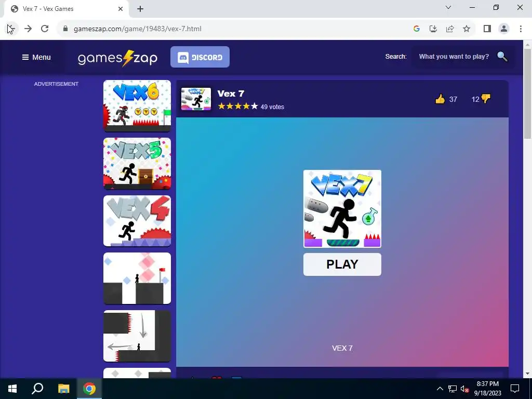Open the Windows Start menu

(x=12, y=389)
